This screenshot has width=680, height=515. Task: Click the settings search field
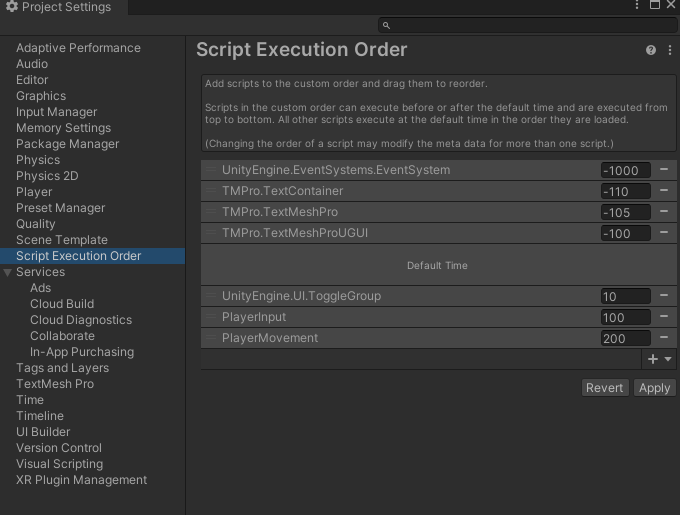coord(527,25)
